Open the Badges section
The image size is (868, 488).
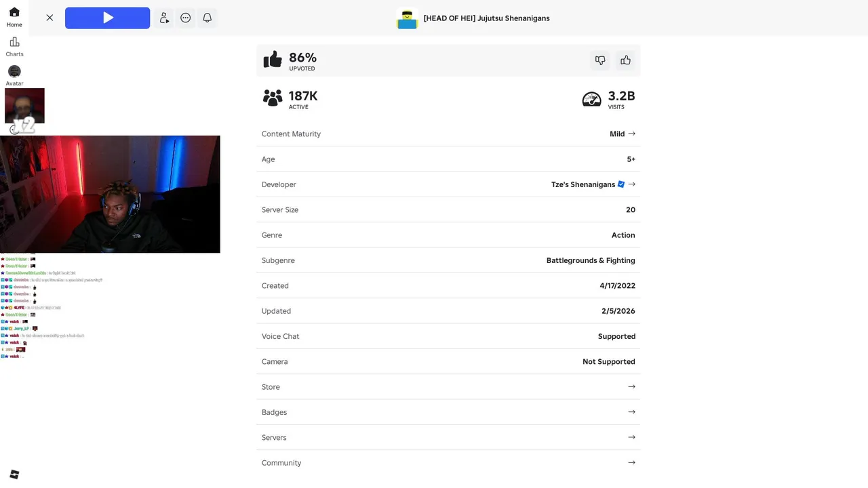(448, 412)
